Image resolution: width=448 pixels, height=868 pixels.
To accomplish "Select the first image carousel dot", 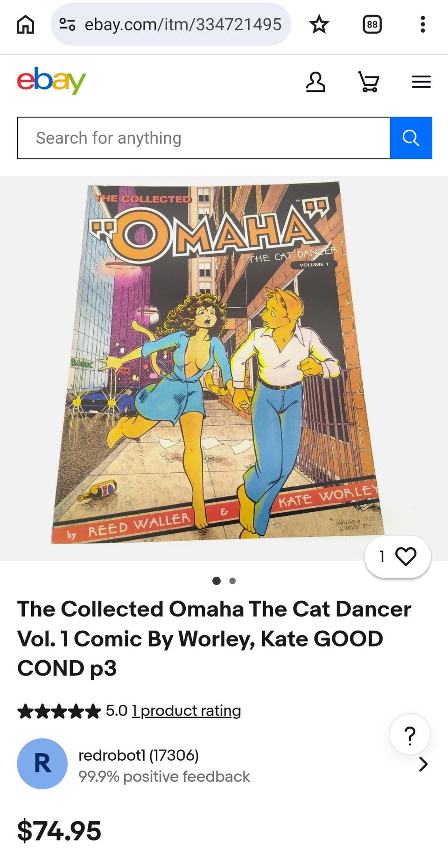I will click(x=217, y=581).
